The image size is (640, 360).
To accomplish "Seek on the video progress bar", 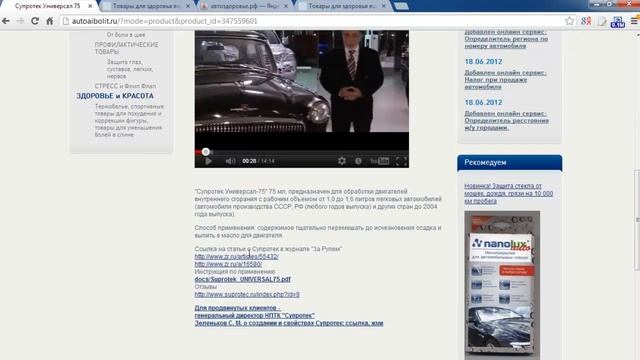I will pyautogui.click(x=302, y=152).
